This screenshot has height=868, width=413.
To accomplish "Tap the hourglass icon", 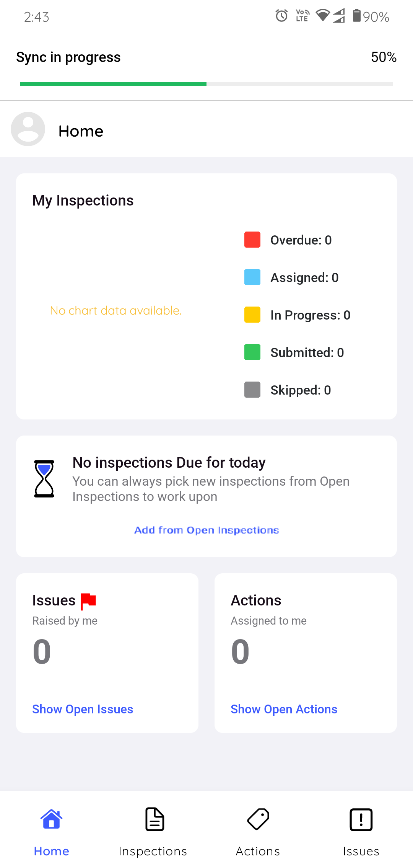I will tap(44, 479).
